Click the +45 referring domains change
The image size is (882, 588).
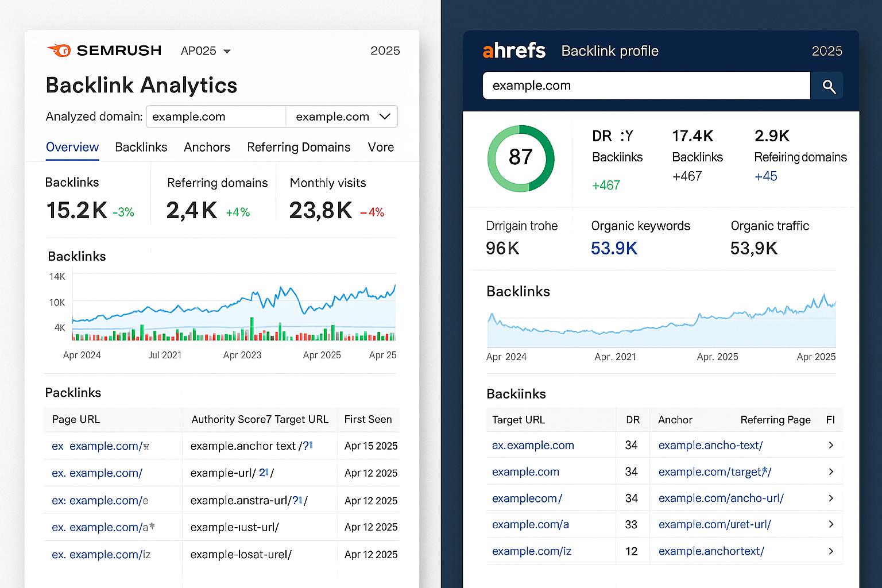pos(765,176)
